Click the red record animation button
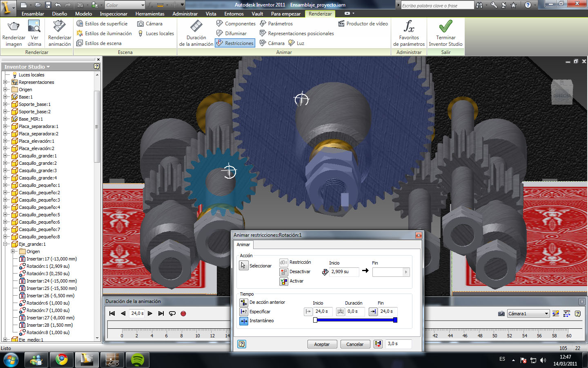The width and height of the screenshot is (588, 368). click(x=183, y=314)
